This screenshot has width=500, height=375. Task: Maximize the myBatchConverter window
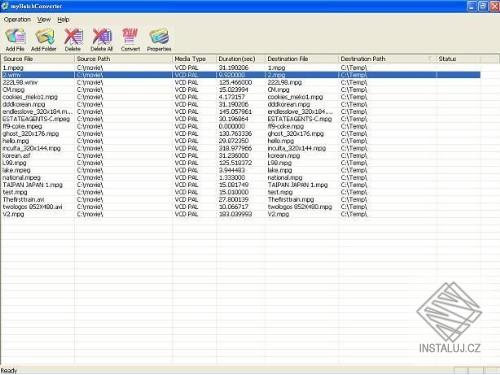(483, 6)
